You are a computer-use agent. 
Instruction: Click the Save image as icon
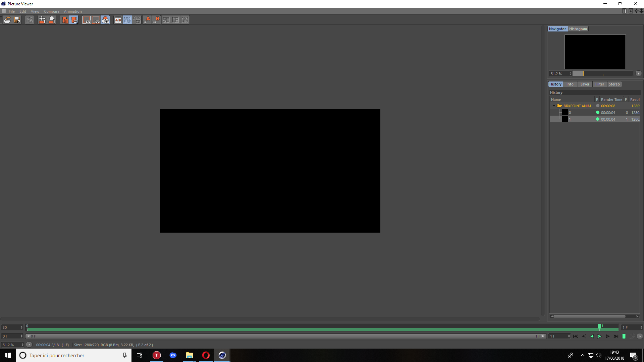point(17,20)
